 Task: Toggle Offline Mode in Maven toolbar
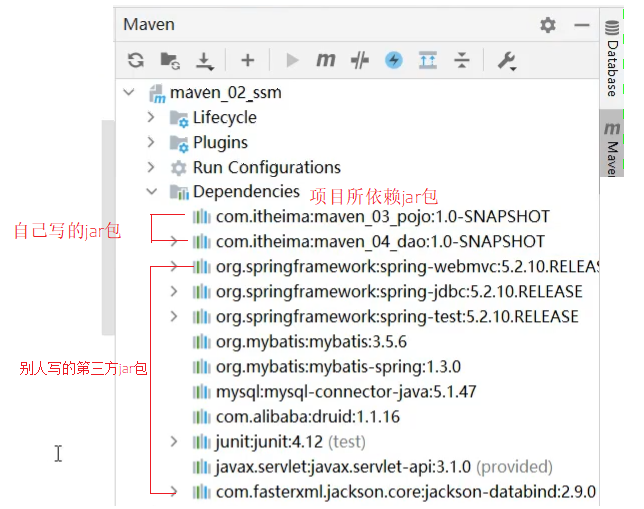click(x=359, y=61)
